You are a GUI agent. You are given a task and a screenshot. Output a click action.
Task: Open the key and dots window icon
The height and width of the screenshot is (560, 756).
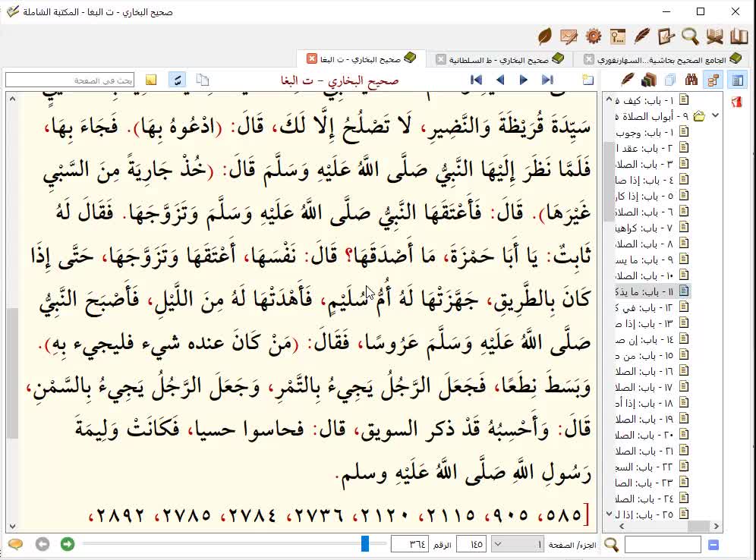618,36
